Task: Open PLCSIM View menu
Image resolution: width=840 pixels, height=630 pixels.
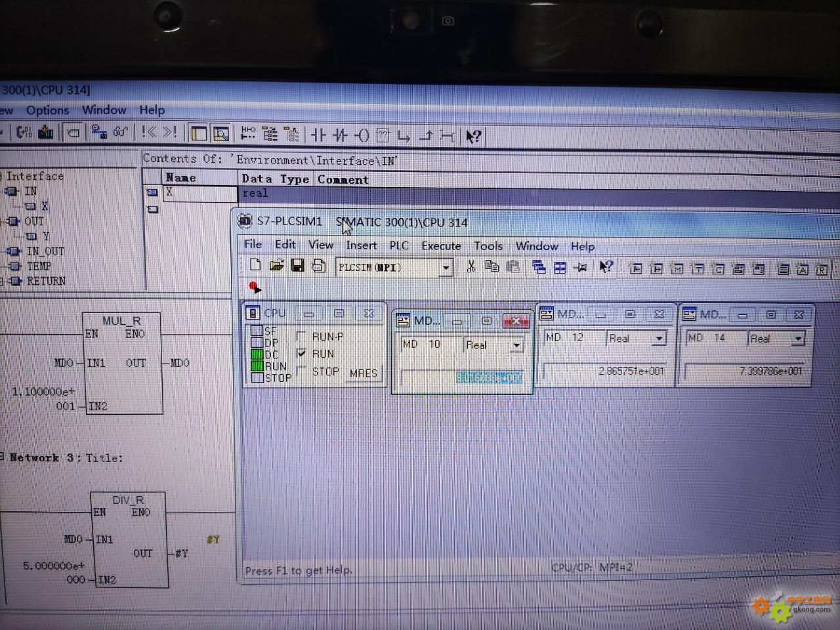Action: 321,245
